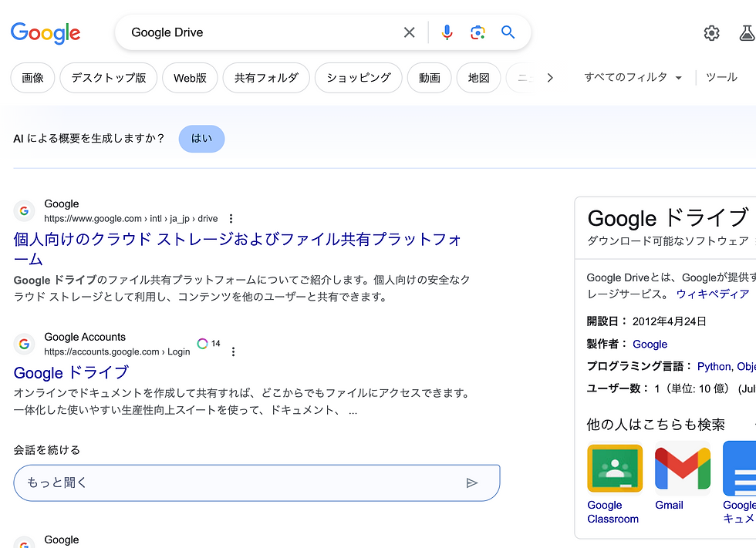This screenshot has width=756, height=548.
Task: Select the デスクトップ版 filter chip
Action: 109,78
